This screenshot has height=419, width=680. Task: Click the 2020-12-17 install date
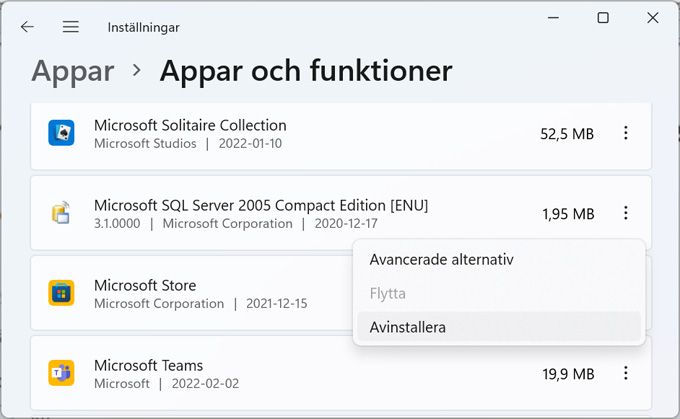346,224
